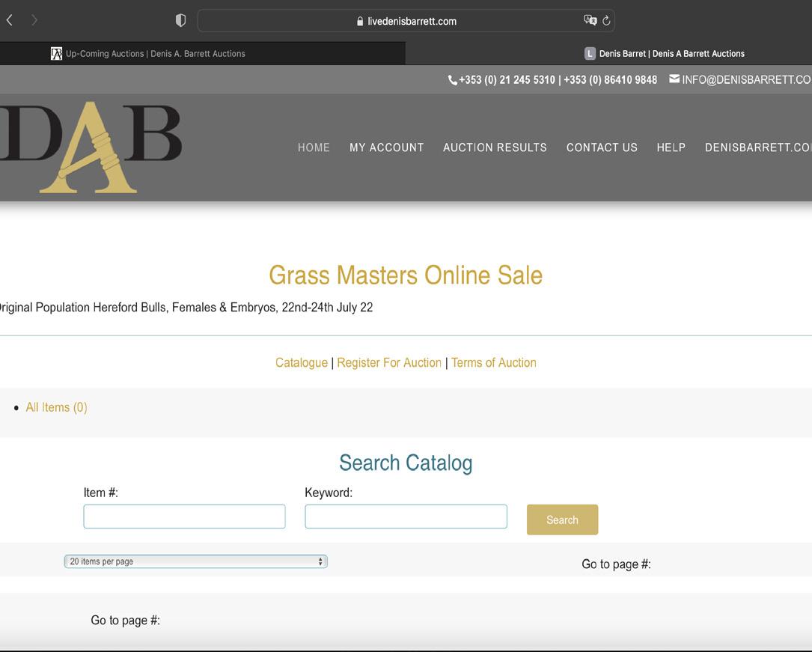Reload the page with refresh icon
Image resolution: width=812 pixels, height=652 pixels.
point(606,21)
